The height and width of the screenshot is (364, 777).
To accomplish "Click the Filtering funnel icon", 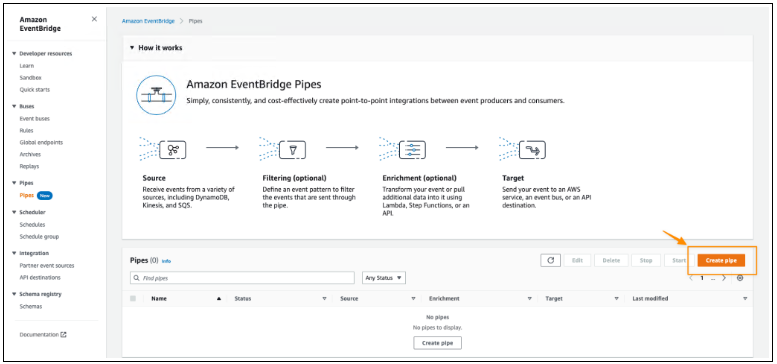I will (292, 149).
